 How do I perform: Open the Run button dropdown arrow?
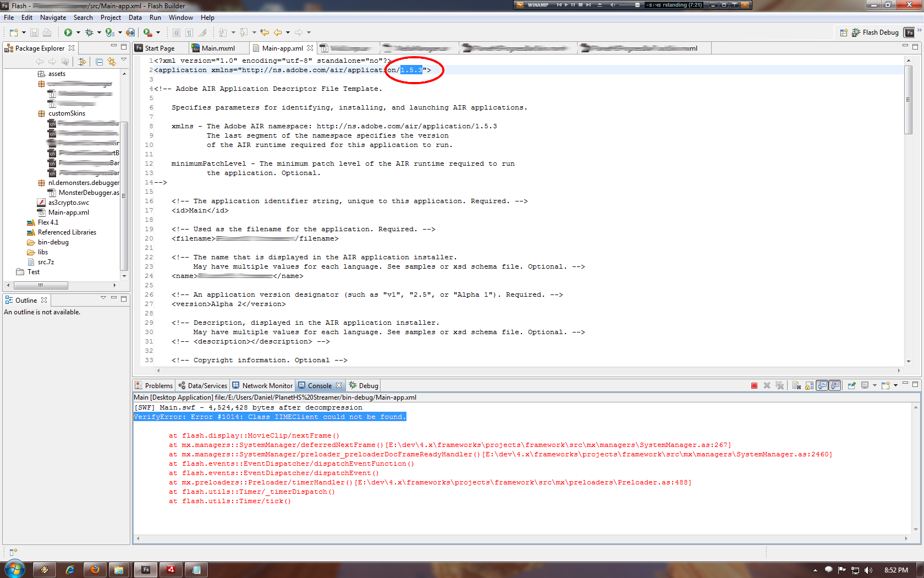click(78, 32)
